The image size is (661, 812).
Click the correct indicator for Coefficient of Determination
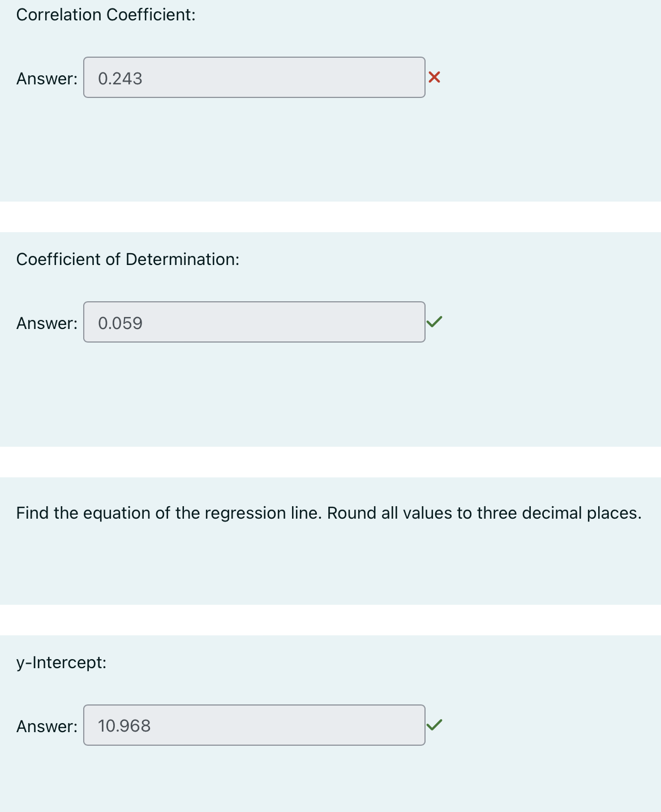click(433, 322)
